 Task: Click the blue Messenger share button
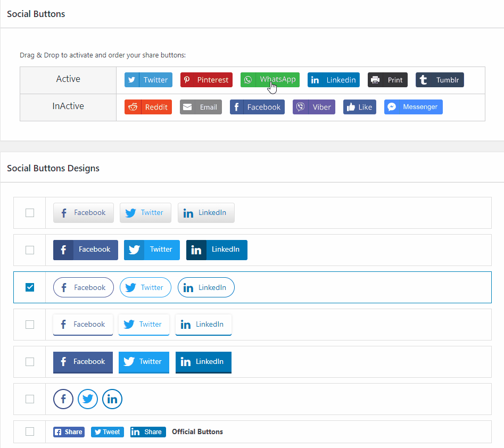(414, 107)
